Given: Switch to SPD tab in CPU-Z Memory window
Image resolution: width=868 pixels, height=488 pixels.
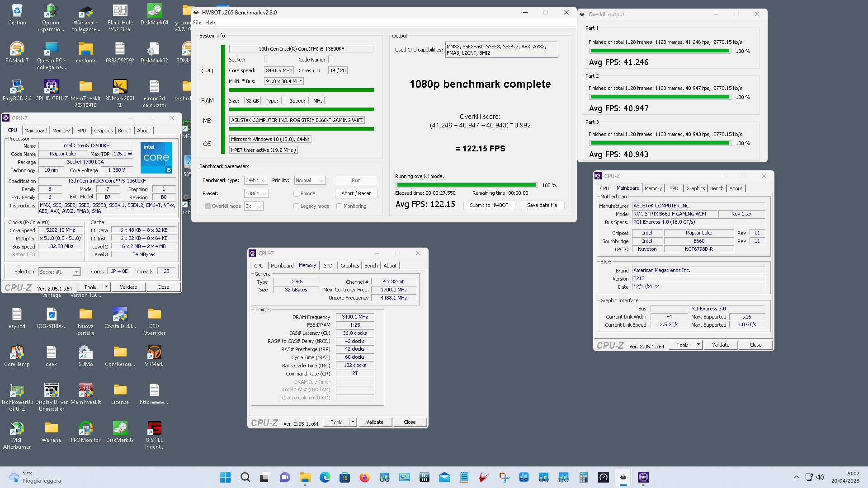Looking at the screenshot, I should tap(328, 266).
